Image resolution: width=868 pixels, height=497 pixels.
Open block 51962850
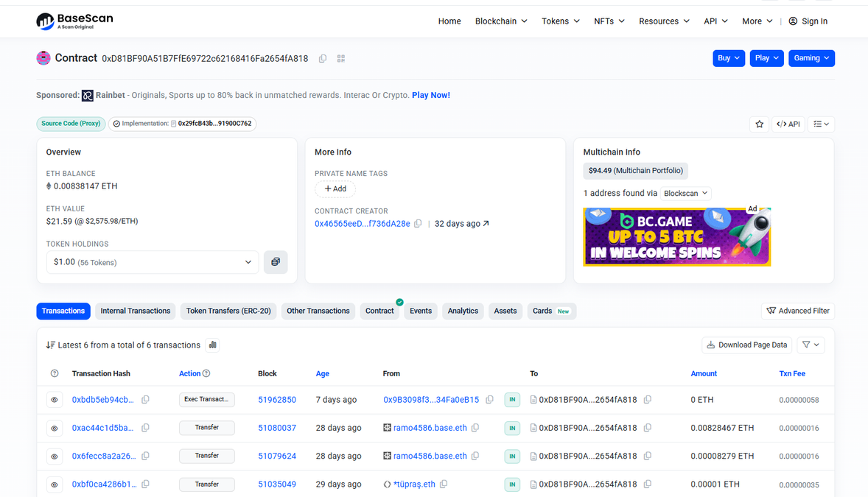pyautogui.click(x=277, y=400)
